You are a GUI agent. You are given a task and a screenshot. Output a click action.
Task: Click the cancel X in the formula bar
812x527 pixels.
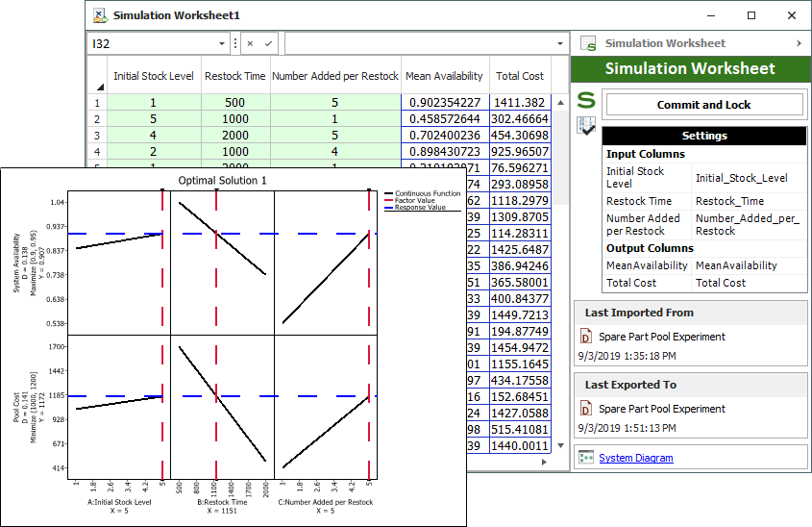(x=250, y=44)
